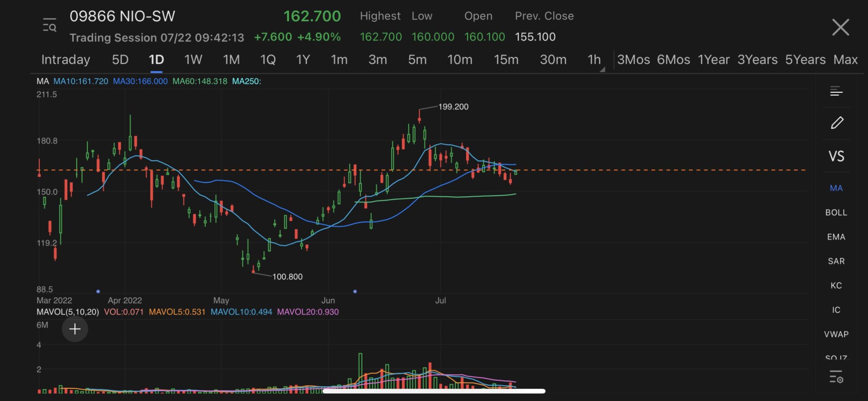Click the home indicator bar at bottom
The image size is (868, 401).
pyautogui.click(x=434, y=391)
